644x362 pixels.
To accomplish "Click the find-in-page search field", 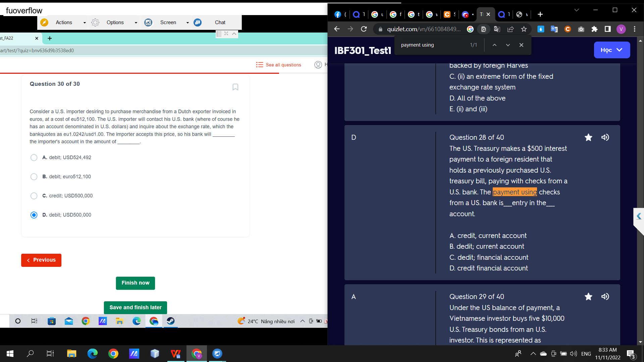I will [433, 45].
